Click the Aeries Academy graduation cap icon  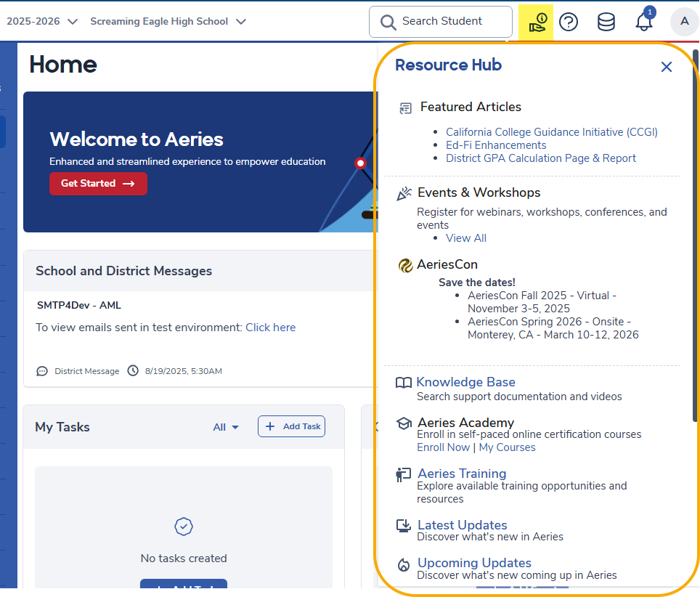(404, 423)
